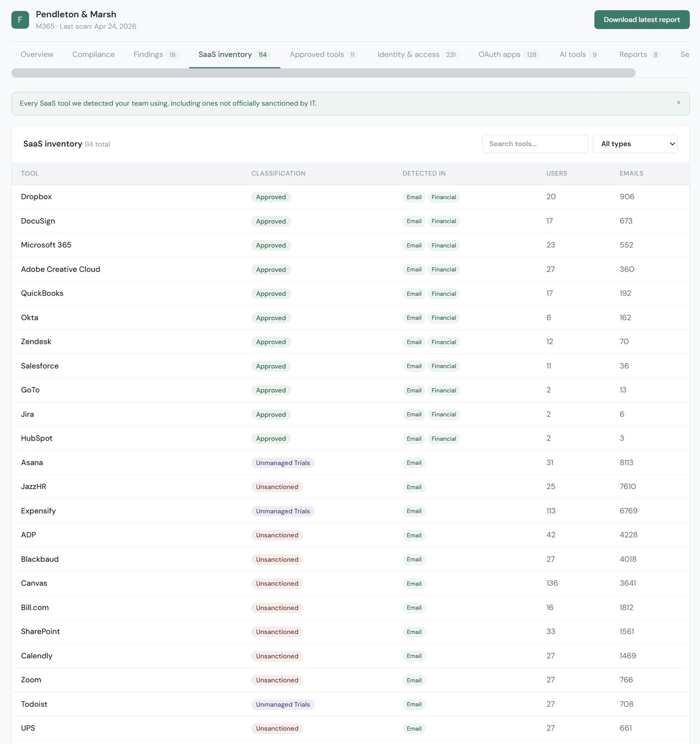700x744 pixels.
Task: Click the DocuSign Approved badge
Action: 271,221
